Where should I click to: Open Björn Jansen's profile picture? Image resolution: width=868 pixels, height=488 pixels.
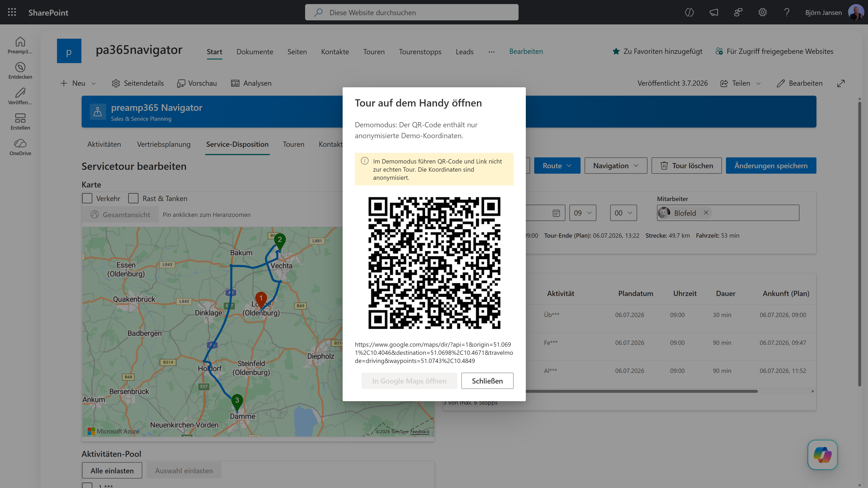(x=856, y=12)
